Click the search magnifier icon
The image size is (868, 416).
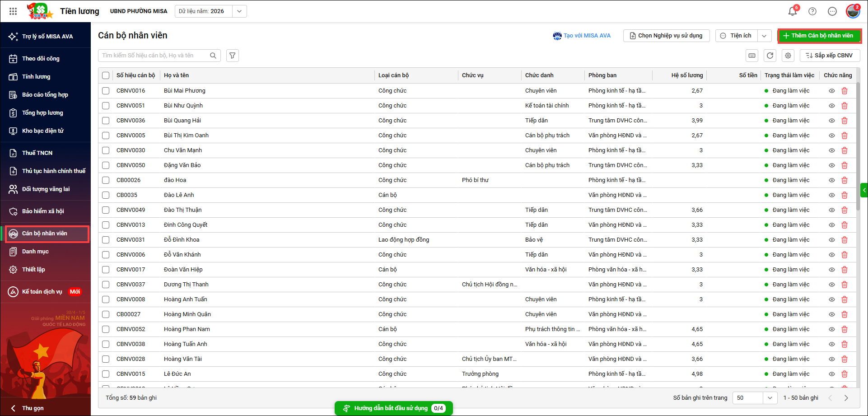point(213,56)
